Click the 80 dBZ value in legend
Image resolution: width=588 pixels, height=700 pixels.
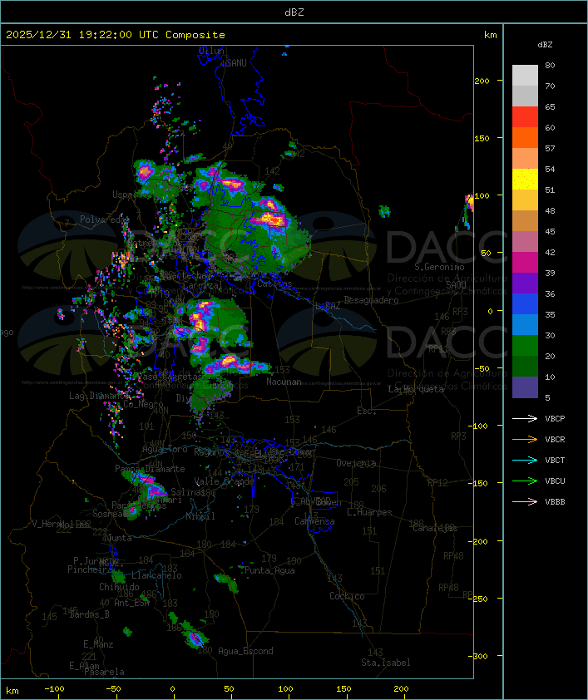click(550, 66)
